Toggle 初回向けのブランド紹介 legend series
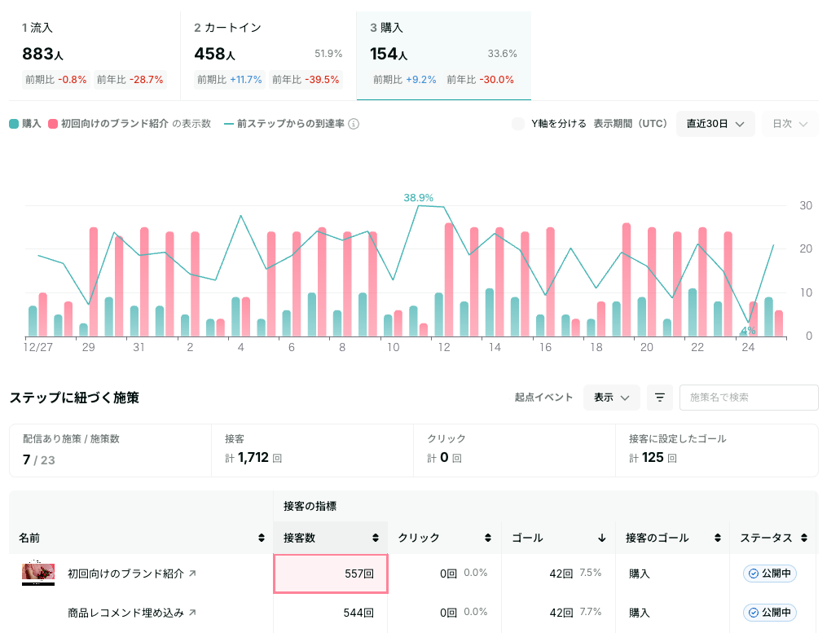 [x=129, y=124]
